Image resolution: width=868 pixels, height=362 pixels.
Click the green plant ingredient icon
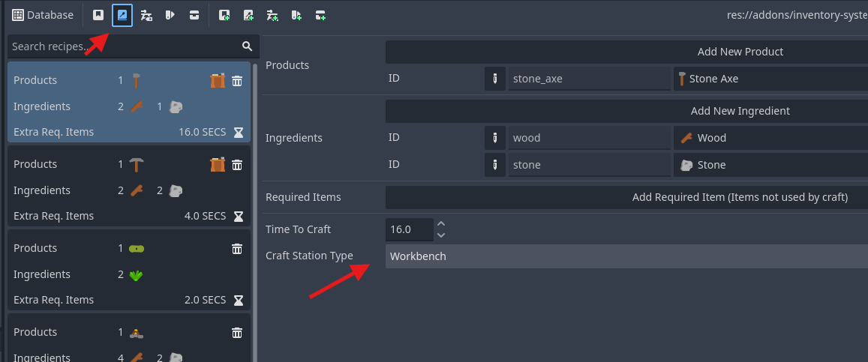(x=137, y=274)
